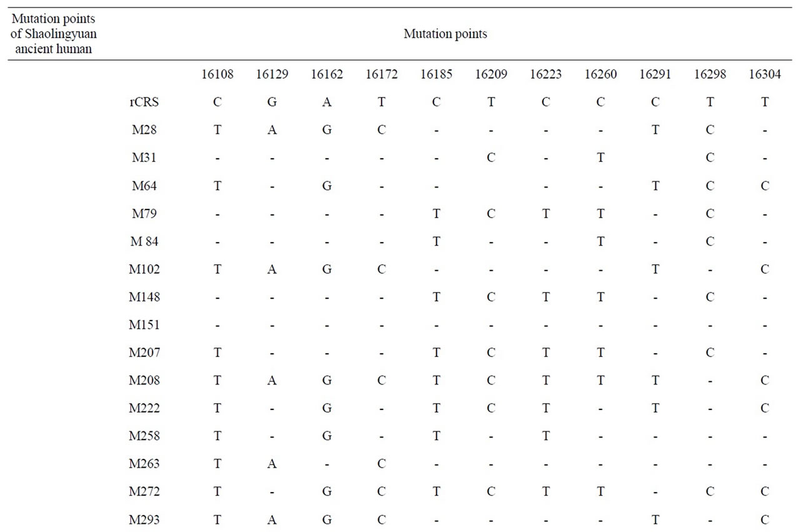This screenshot has height=532, width=803.
Task: Click the Shaolingyuan ancient human header text
Action: 54,41
